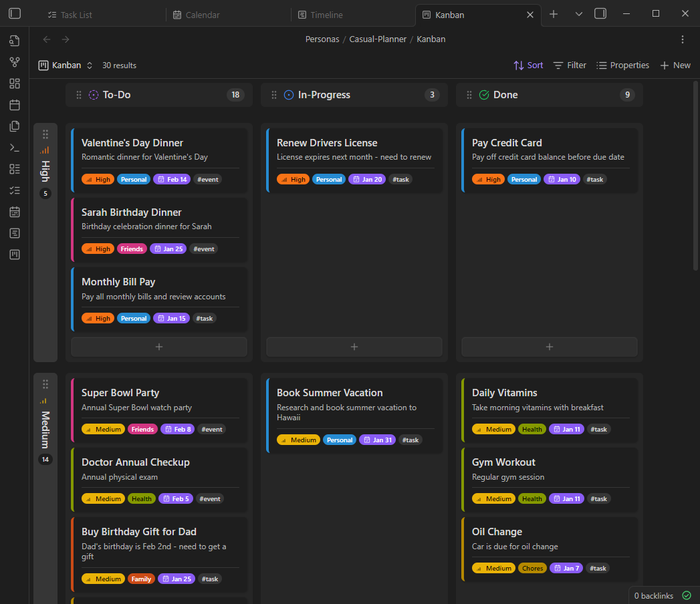700x604 pixels.
Task: Select the checklist icon in the left sidebar
Action: pos(14,190)
